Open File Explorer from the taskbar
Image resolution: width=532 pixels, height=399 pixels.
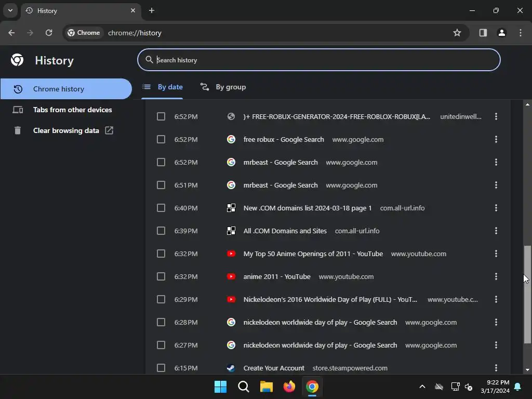click(267, 387)
